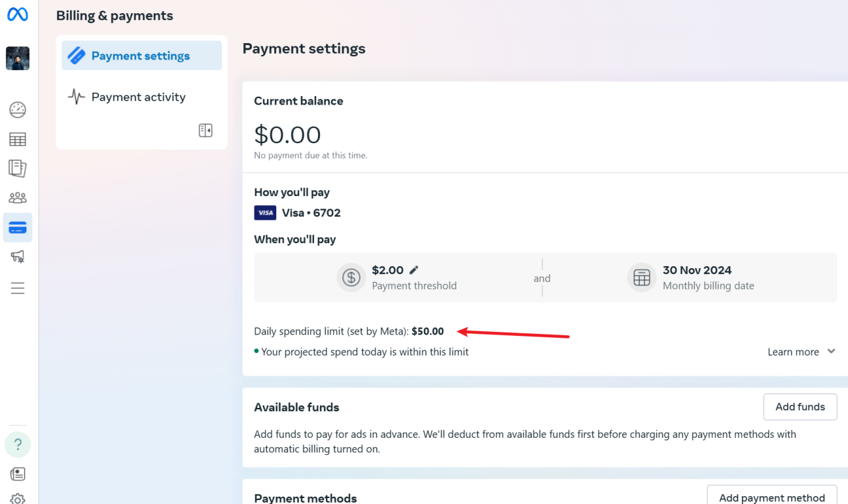The height and width of the screenshot is (504, 848).
Task: Open the all tools hamburger menu
Action: coord(18,288)
